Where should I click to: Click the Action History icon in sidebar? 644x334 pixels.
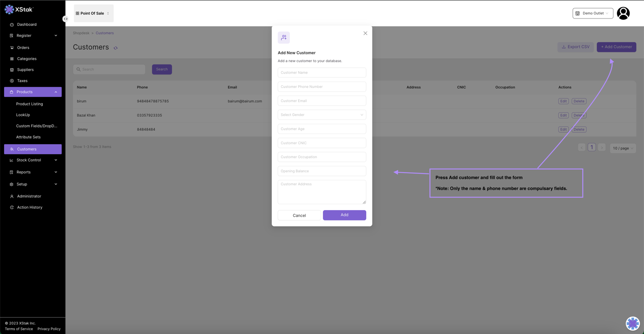click(x=12, y=207)
